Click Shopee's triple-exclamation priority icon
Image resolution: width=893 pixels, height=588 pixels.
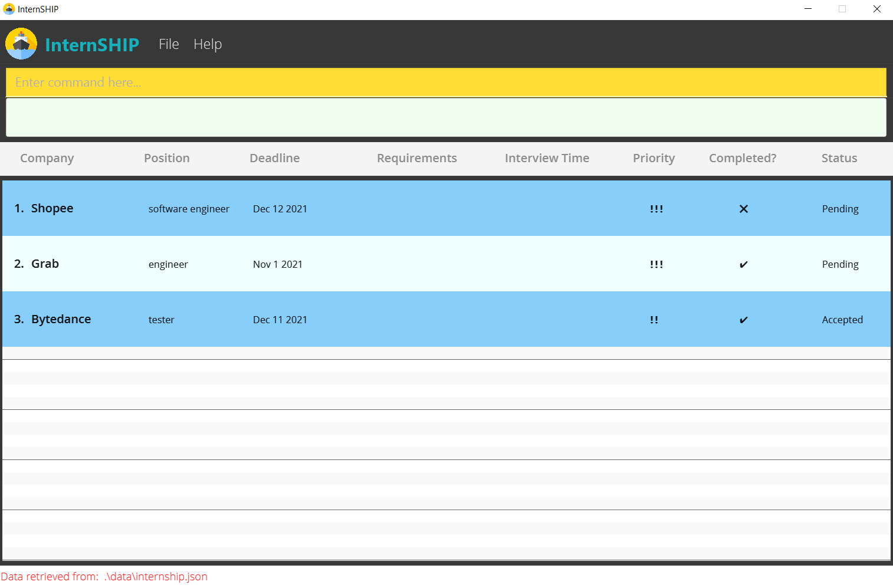click(656, 209)
